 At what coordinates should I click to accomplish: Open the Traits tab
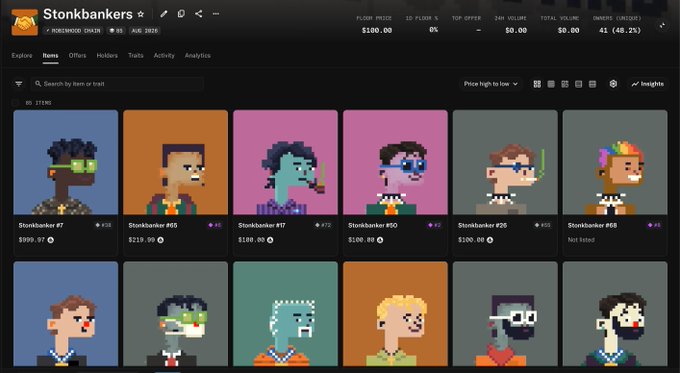tap(136, 56)
